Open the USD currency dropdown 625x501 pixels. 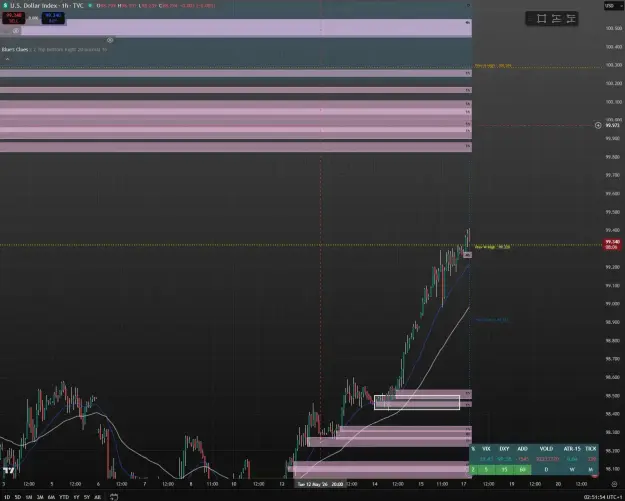(x=612, y=6)
